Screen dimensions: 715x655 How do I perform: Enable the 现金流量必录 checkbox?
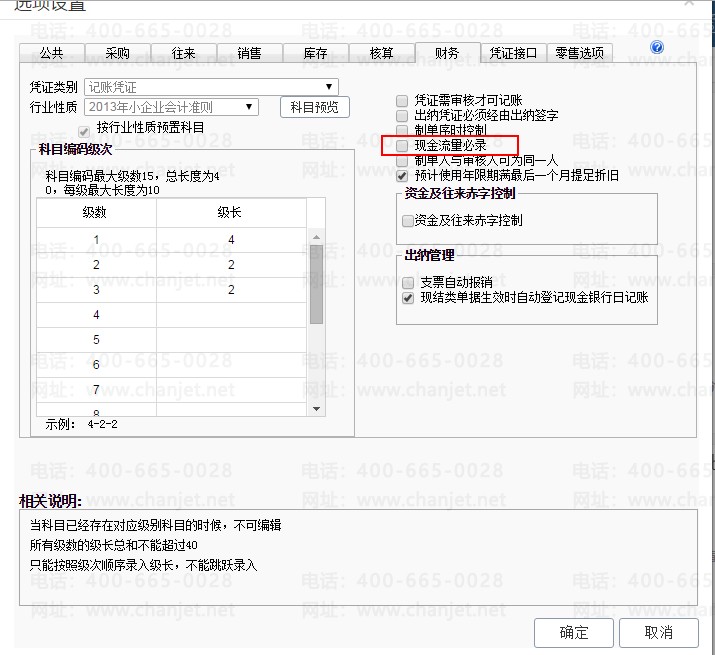[x=402, y=146]
